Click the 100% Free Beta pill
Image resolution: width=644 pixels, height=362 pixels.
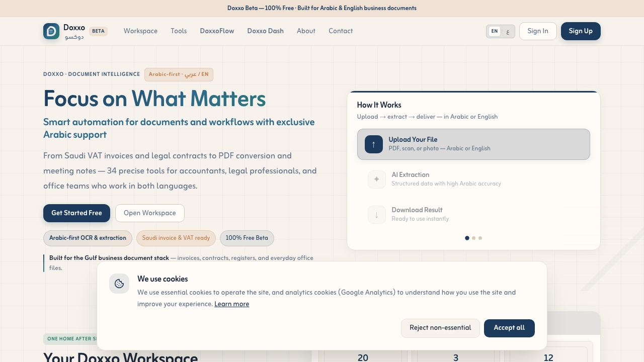pyautogui.click(x=247, y=238)
